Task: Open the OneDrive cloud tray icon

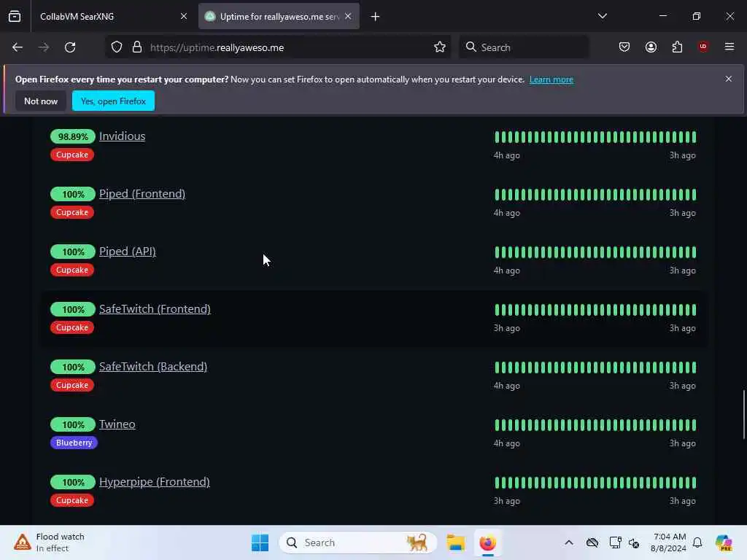Action: (592, 542)
